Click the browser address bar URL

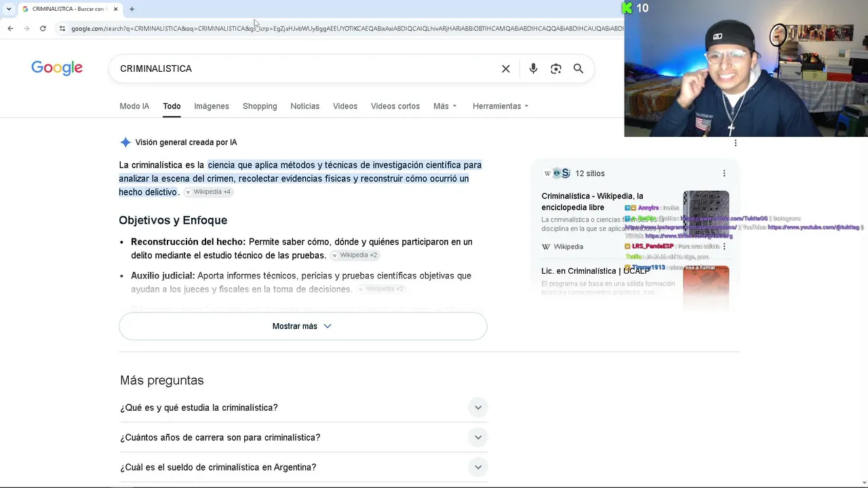point(346,28)
